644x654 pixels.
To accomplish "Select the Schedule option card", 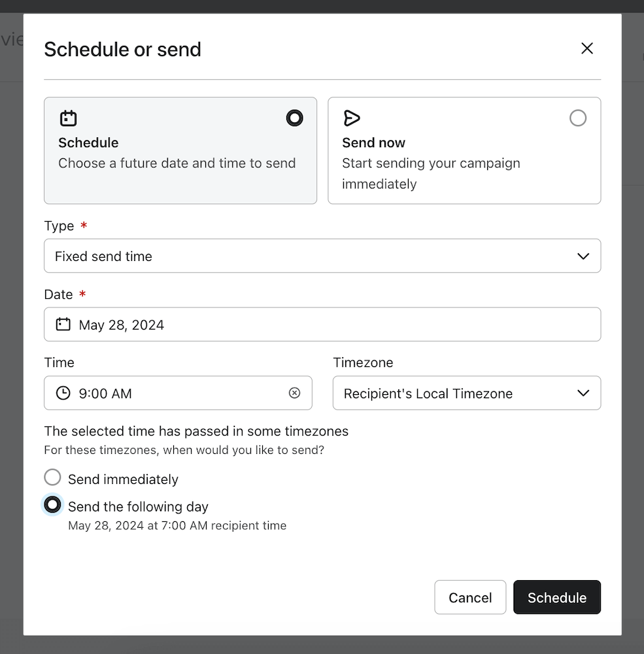I will 180,150.
